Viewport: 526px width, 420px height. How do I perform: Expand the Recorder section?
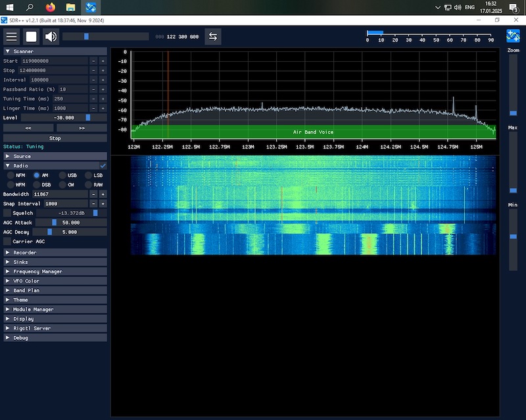tap(55, 252)
